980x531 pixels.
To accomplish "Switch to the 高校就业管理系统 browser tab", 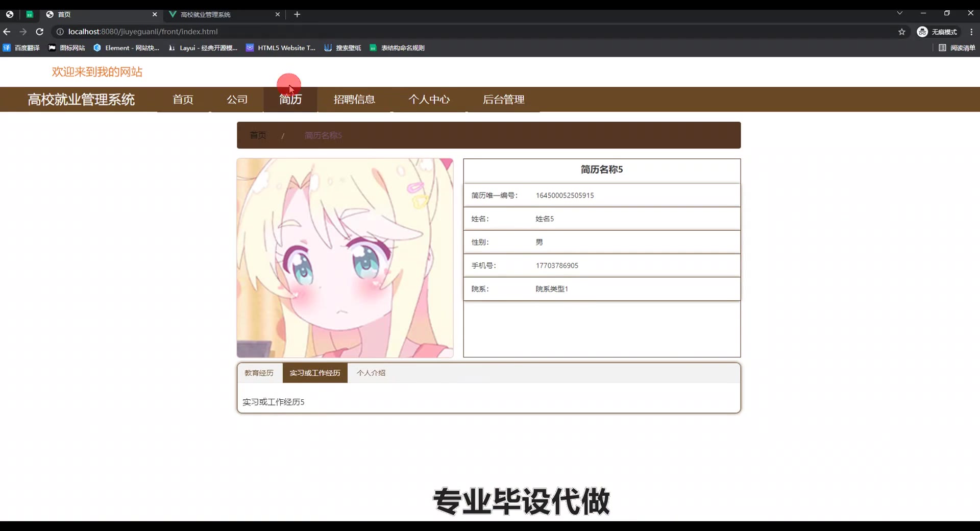I will (x=225, y=14).
